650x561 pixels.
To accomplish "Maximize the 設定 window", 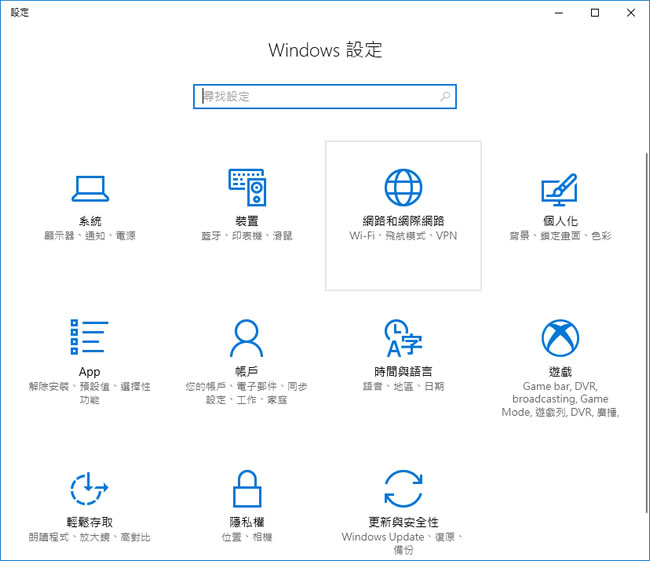I will 595,13.
